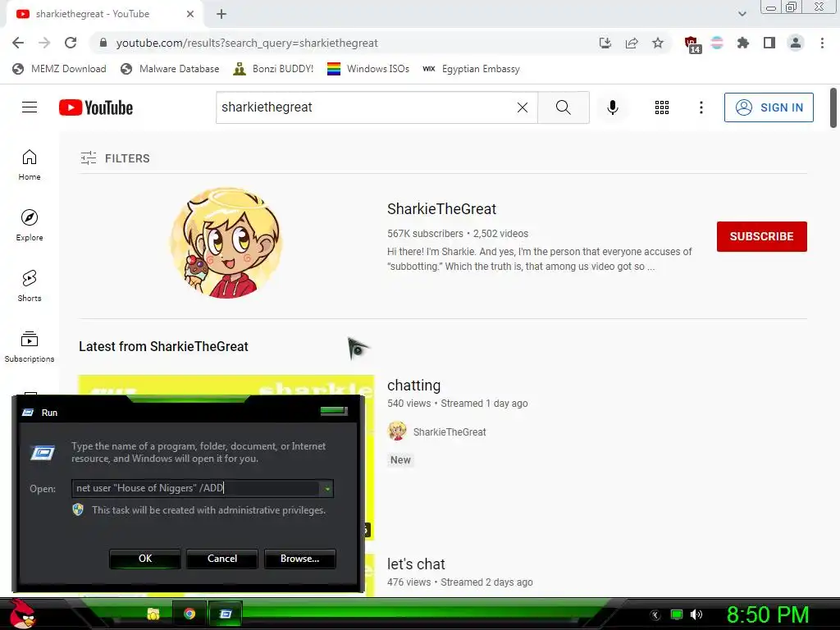Click the 8:50 PM clock
Screen dimensions: 840x630
(767, 615)
